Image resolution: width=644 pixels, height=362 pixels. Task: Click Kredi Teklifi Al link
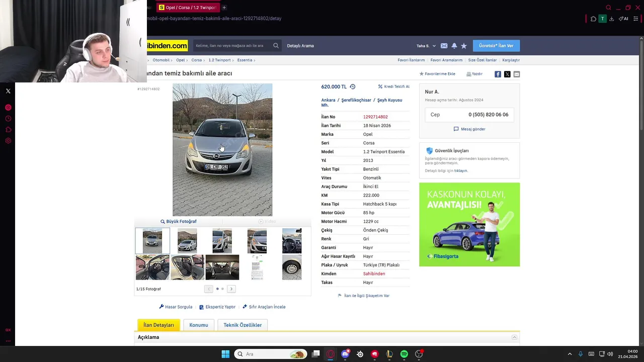point(394,86)
